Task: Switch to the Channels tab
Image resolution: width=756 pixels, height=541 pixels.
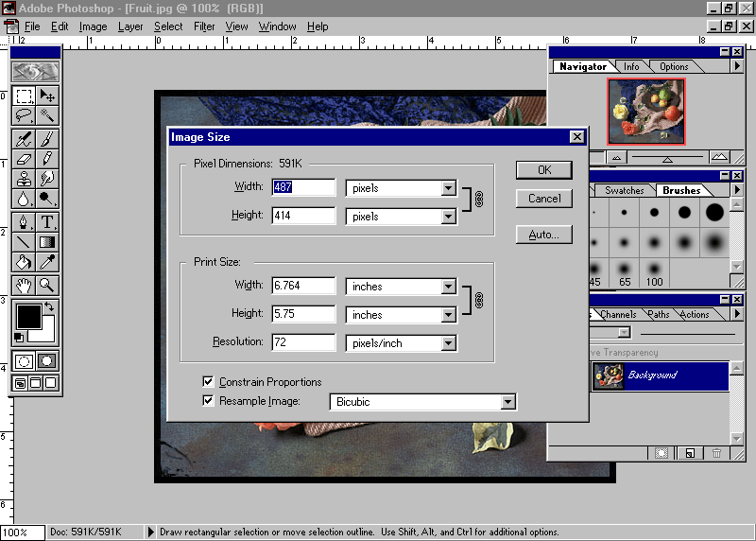Action: coord(618,314)
